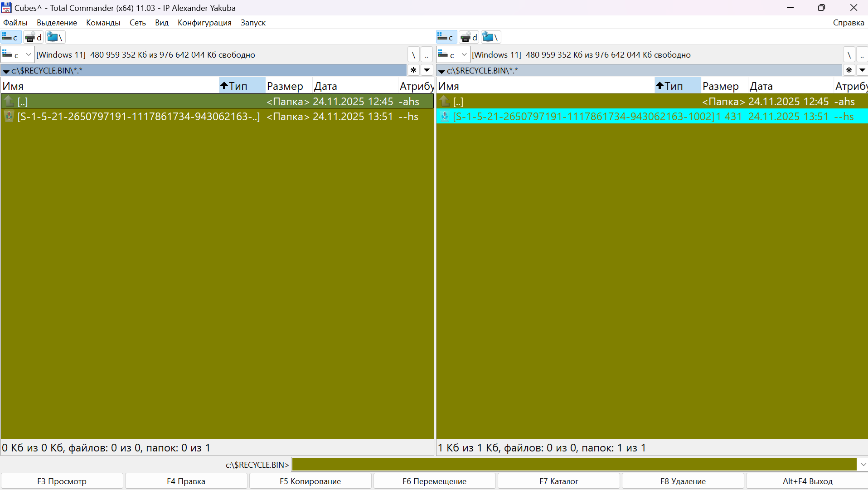
Task: Sort right panel by Тип column
Action: [678, 86]
